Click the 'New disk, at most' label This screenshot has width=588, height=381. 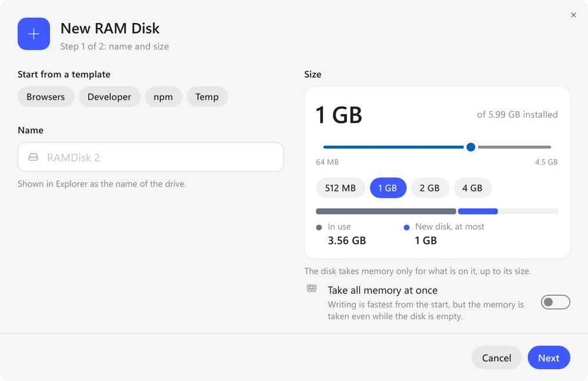(450, 226)
